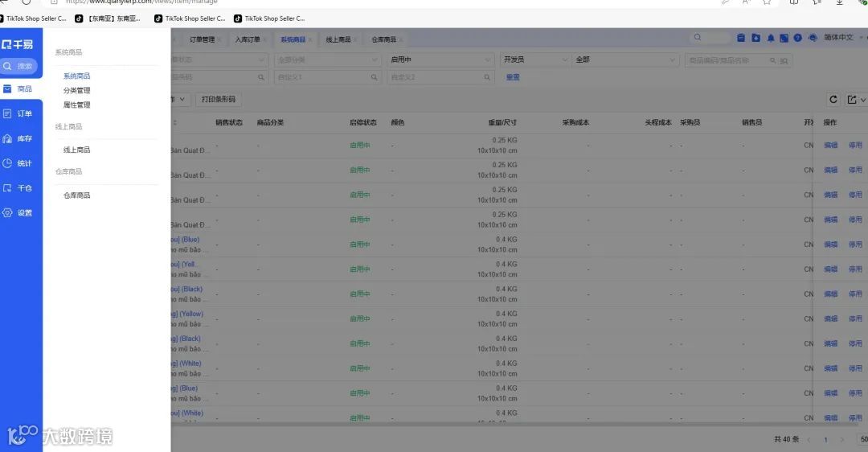This screenshot has width=868, height=452.
Task: Click the 重量/尺寸 column header
Action: 502,122
